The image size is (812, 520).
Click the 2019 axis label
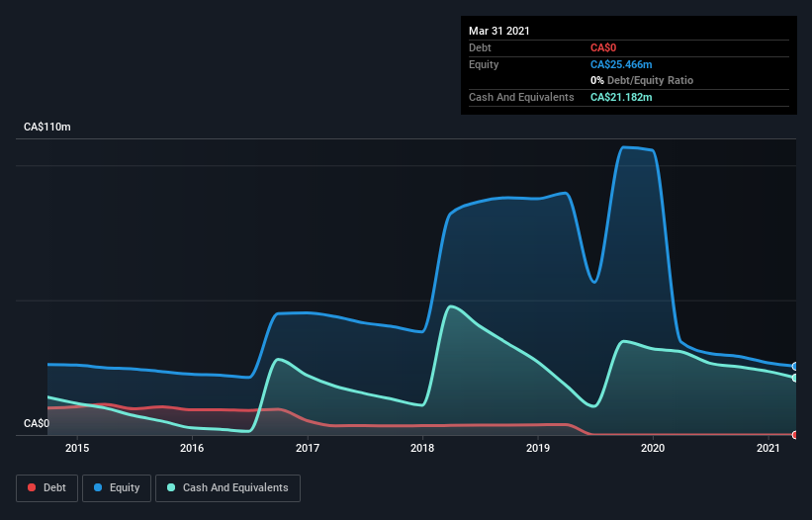(538, 448)
